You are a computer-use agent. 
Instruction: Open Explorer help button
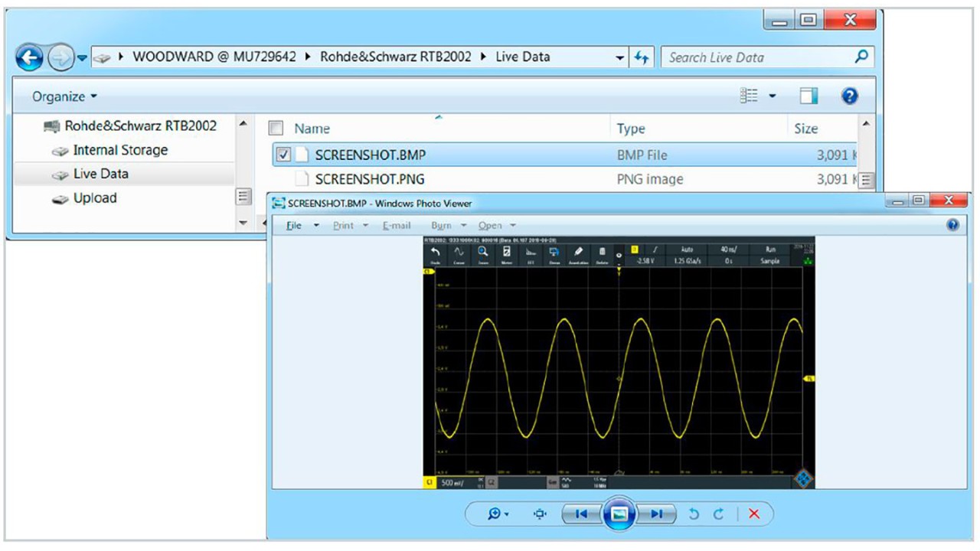849,96
